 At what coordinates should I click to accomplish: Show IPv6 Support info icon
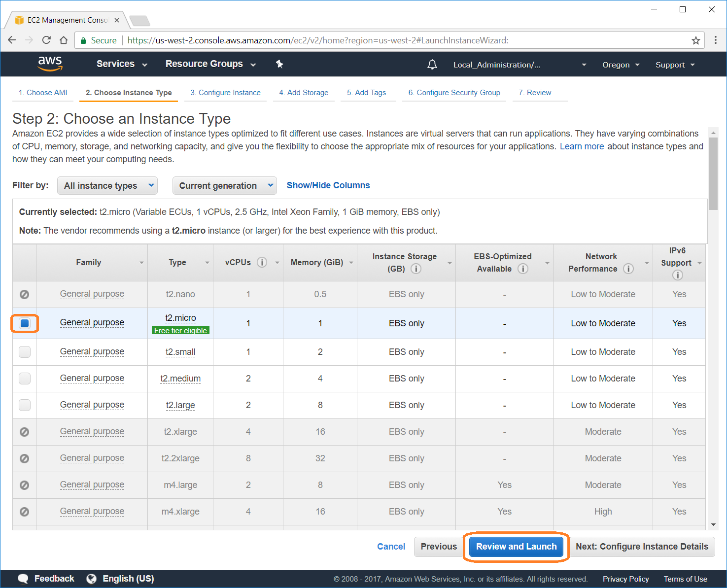678,275
